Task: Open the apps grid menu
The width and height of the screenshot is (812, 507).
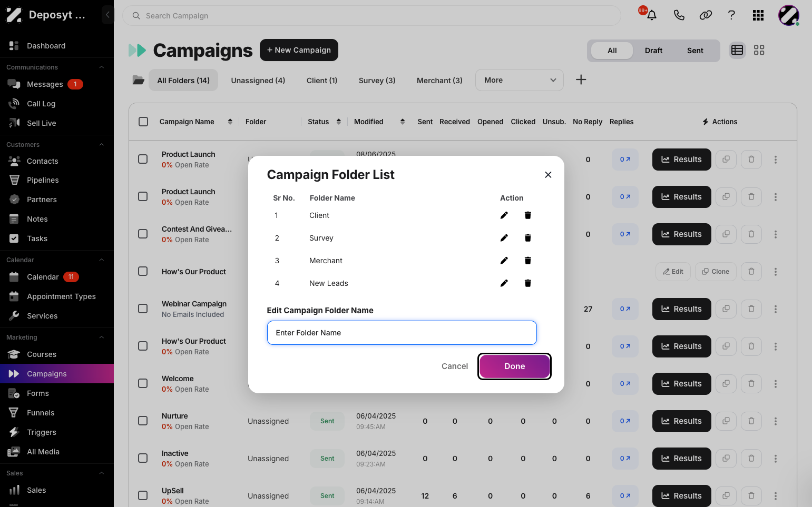Action: click(758, 15)
